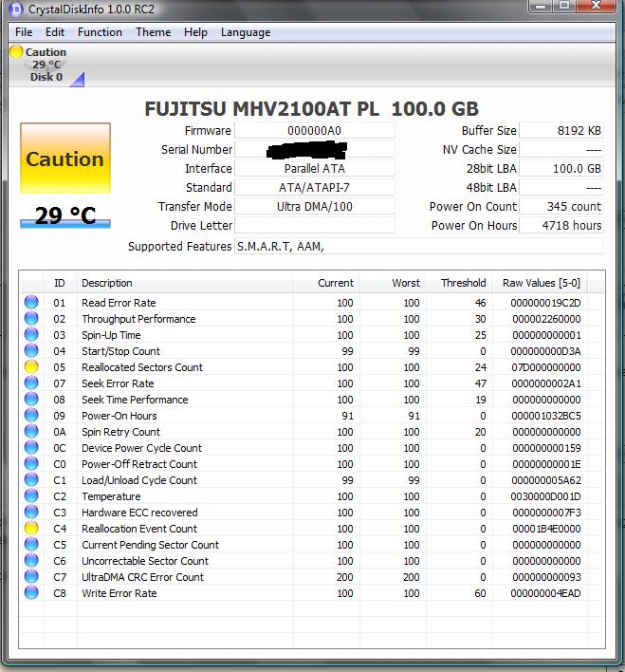625x672 pixels.
Task: Click the blue status orb for Spin-Up Time
Action: [x=31, y=335]
